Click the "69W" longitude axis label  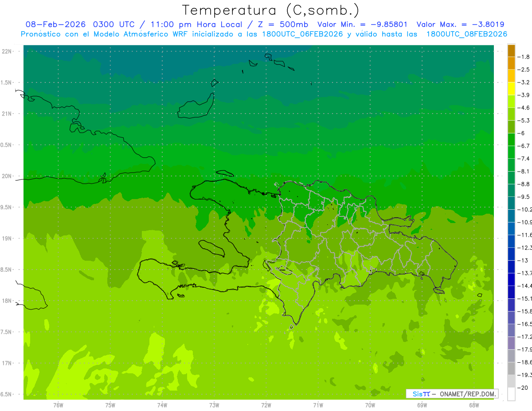coord(422,405)
